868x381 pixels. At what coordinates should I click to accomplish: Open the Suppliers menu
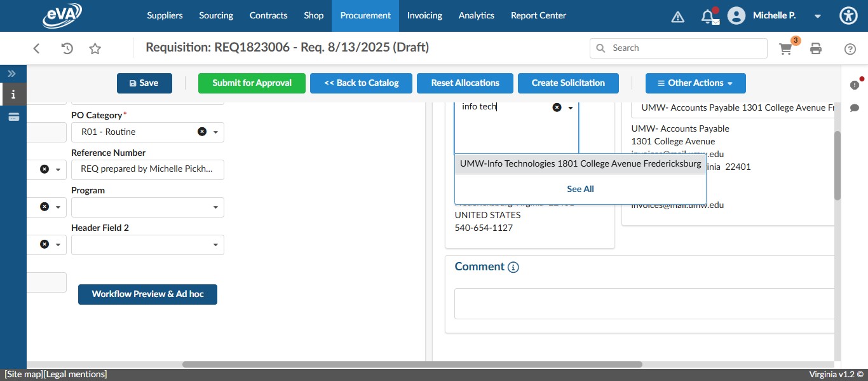click(x=165, y=16)
